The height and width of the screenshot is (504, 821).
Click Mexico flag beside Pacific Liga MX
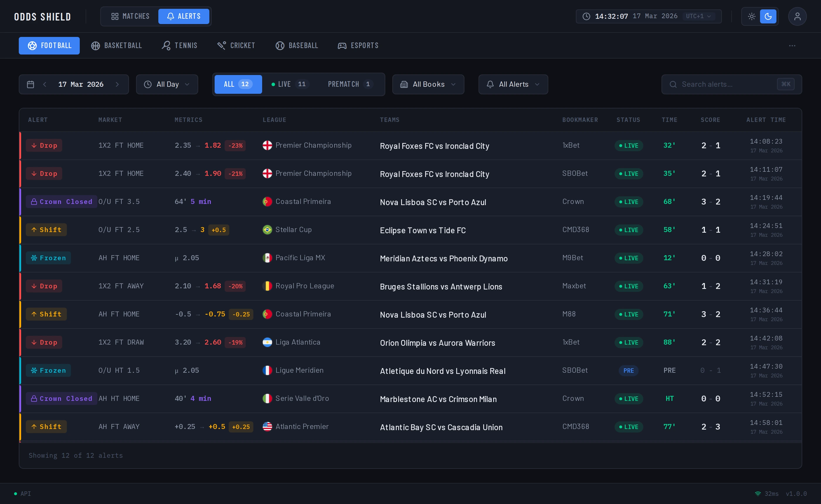(x=267, y=258)
